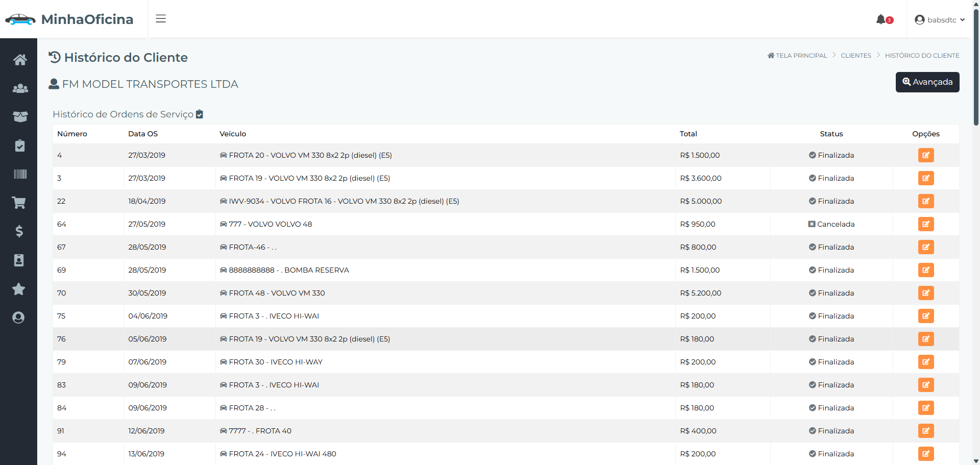Edit order 22 IWV-9034
Screen dimensions: 980x465
(x=926, y=201)
